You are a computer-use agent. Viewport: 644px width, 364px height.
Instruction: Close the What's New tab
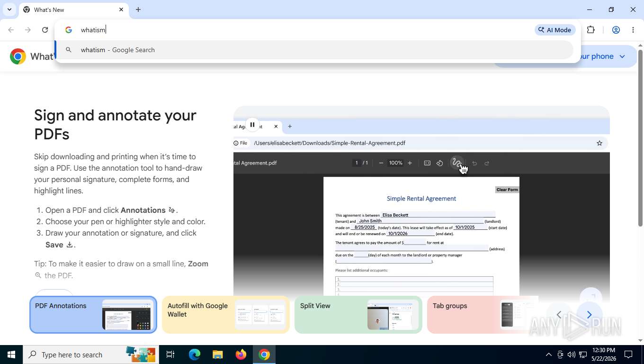[x=121, y=9]
